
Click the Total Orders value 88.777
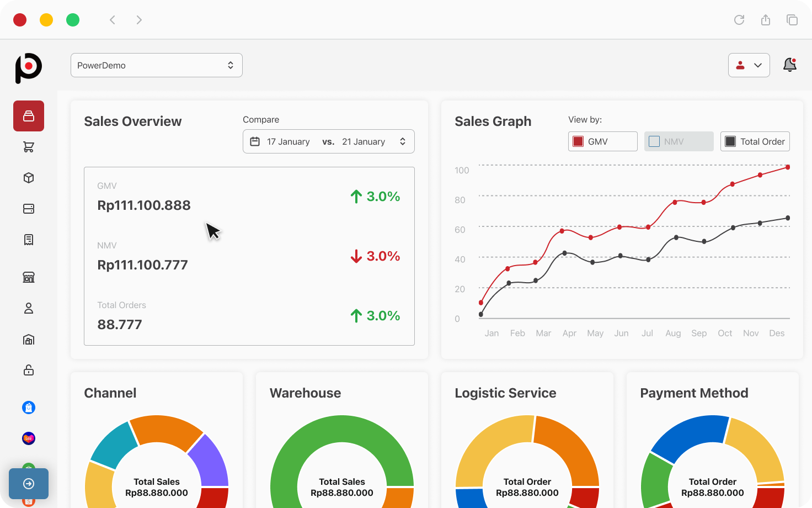(120, 325)
